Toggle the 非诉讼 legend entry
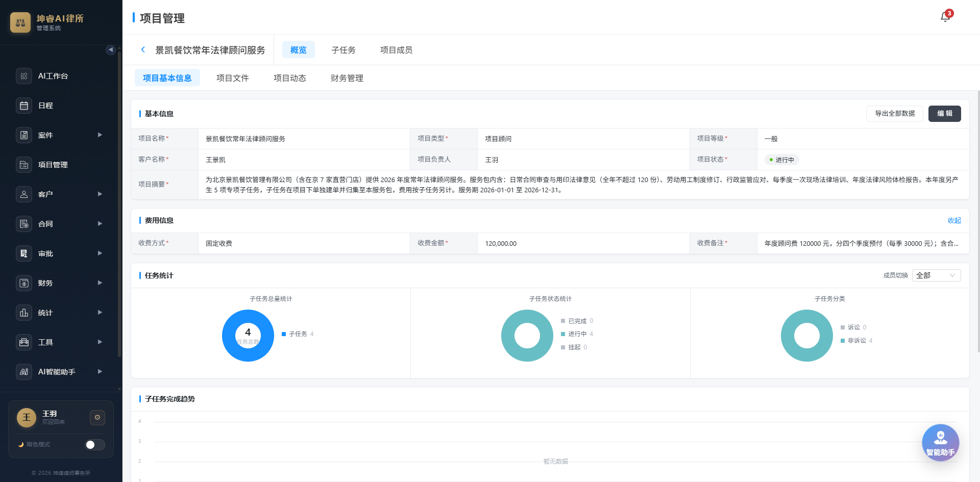The image size is (980, 482). tap(856, 341)
